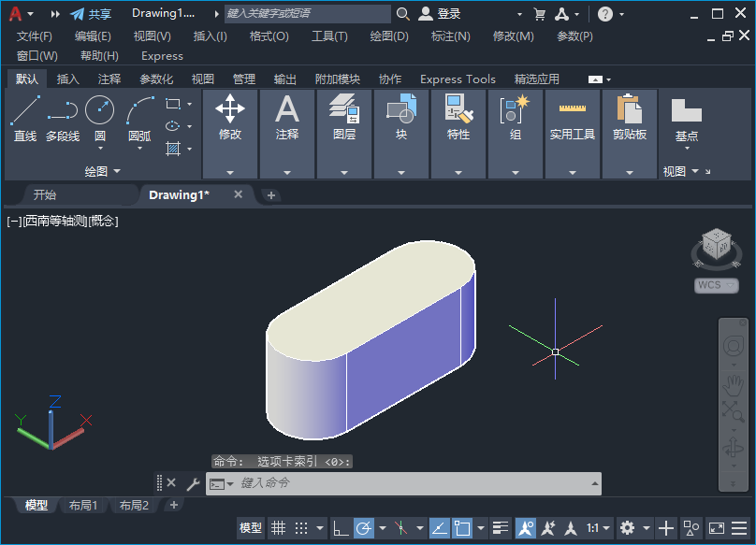The width and height of the screenshot is (756, 545).
Task: Open the 格式(O) menu
Action: [x=269, y=36]
